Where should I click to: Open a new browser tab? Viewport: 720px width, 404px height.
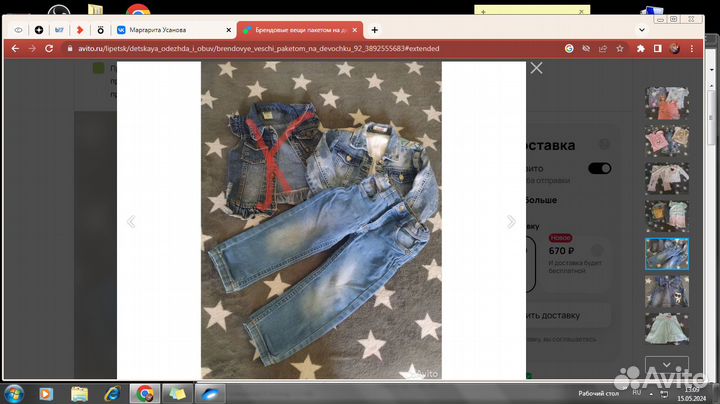[x=374, y=30]
